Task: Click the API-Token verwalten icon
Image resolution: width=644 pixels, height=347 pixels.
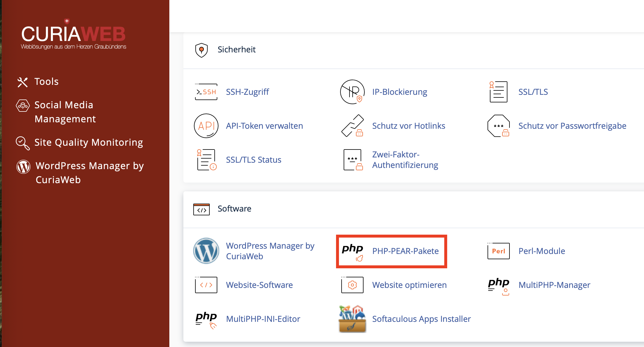Action: tap(206, 126)
